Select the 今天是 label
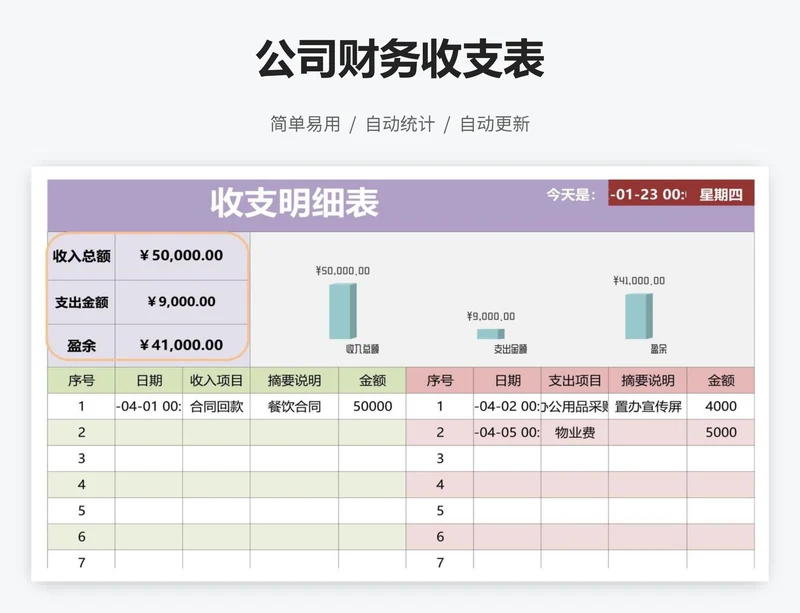 tap(571, 194)
